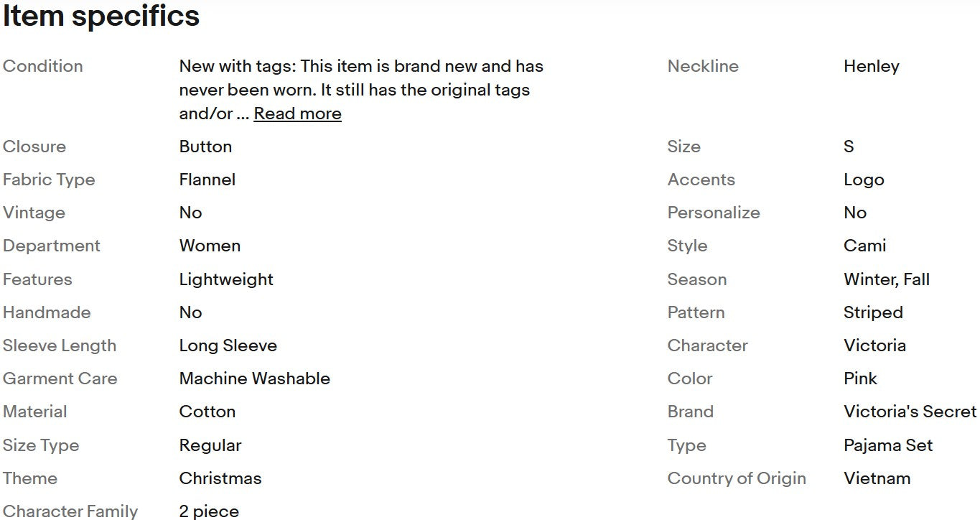Click the Country of Origin label
Screen dimensions: 980x520
[x=737, y=478]
